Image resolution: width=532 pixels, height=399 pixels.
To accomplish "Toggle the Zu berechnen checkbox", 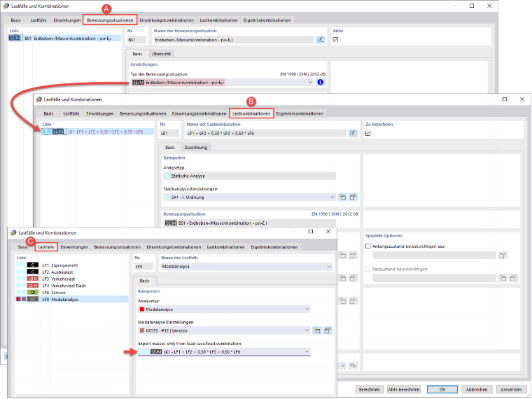I will point(367,133).
